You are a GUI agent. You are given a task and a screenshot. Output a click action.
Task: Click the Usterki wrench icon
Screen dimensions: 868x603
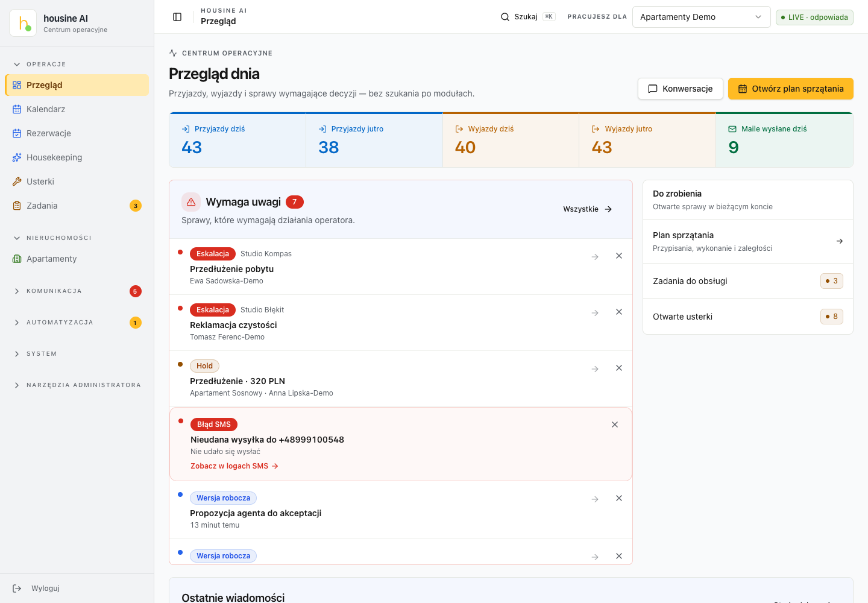click(x=17, y=182)
